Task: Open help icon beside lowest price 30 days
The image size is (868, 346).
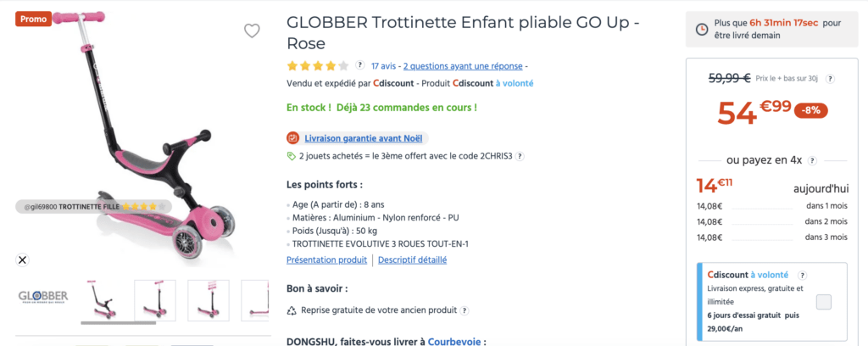Action: point(830,79)
